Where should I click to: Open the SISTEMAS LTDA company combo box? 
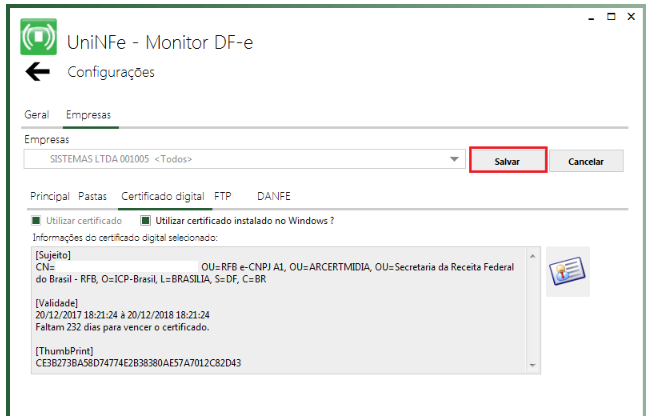pos(245,159)
